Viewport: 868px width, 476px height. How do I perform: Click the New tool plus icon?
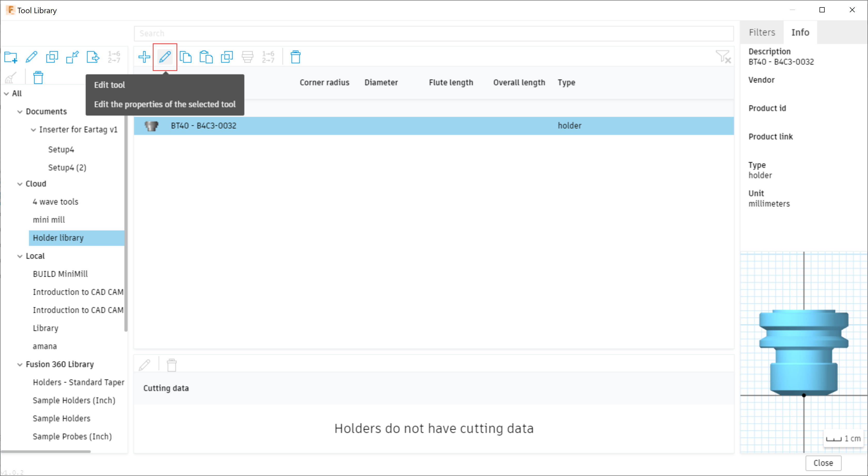click(x=144, y=57)
